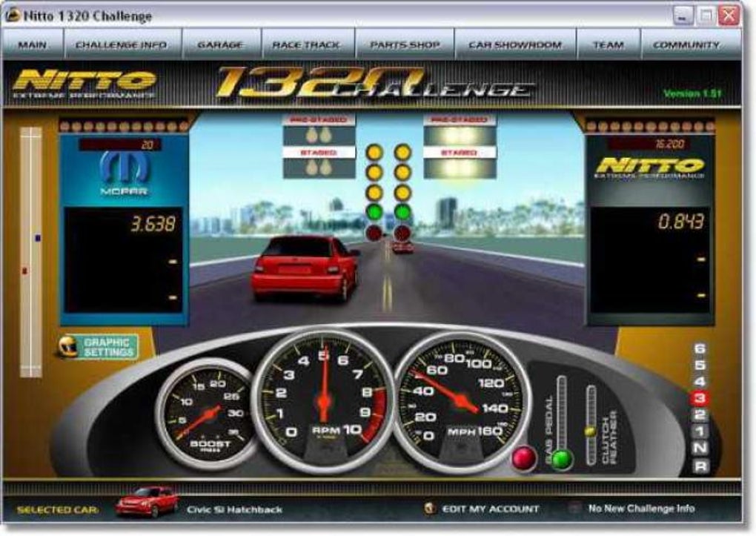
Task: Visit the CAR SHOWROOM tab
Action: point(515,44)
